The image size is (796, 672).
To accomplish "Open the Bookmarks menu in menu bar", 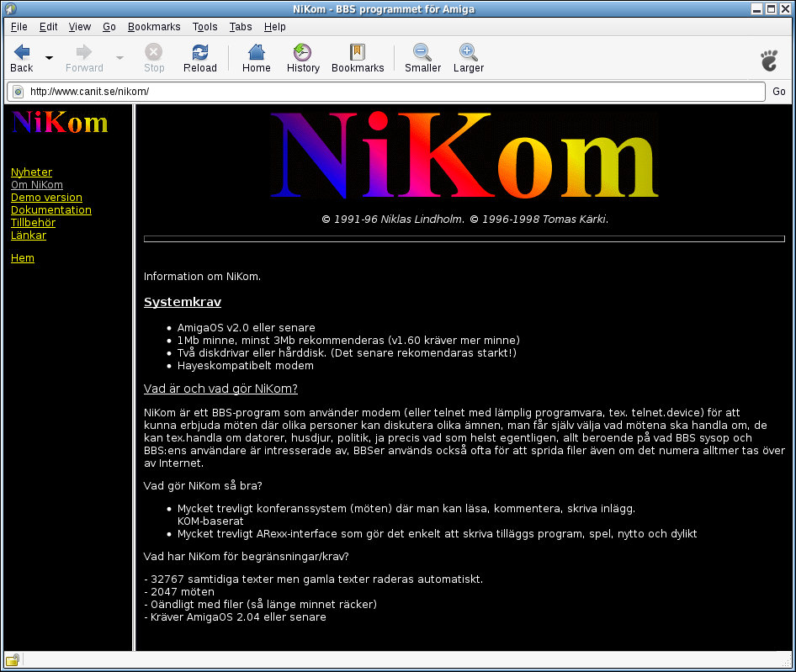I will click(154, 27).
